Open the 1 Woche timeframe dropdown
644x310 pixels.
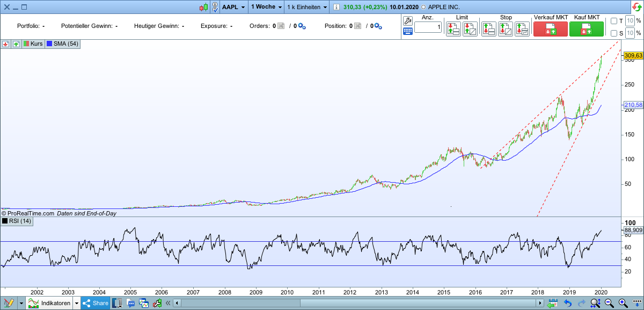tap(267, 7)
